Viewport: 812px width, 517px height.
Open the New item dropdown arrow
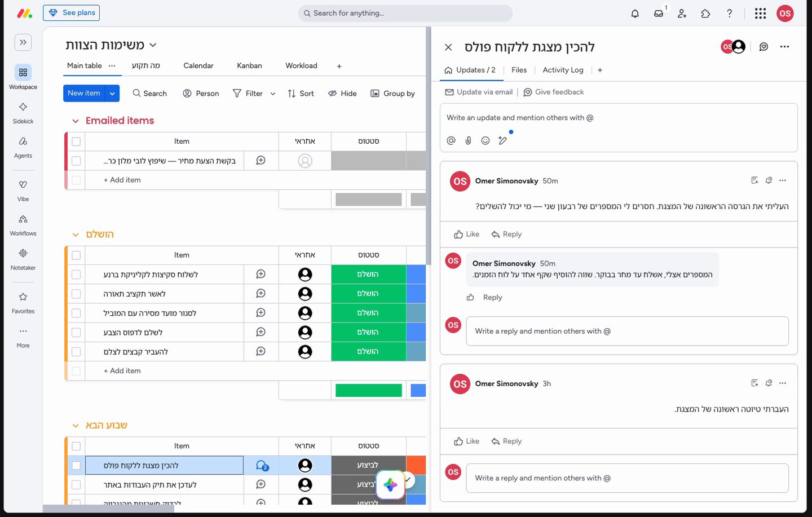point(112,94)
